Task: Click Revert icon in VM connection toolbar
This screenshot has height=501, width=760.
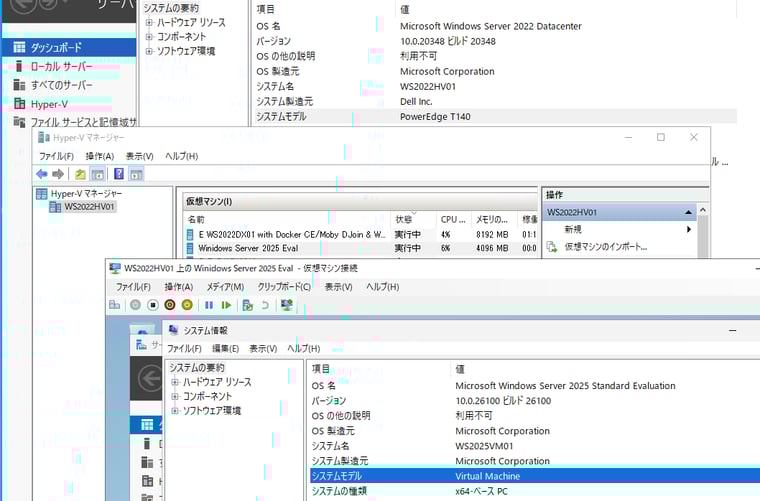Action: coord(265,305)
